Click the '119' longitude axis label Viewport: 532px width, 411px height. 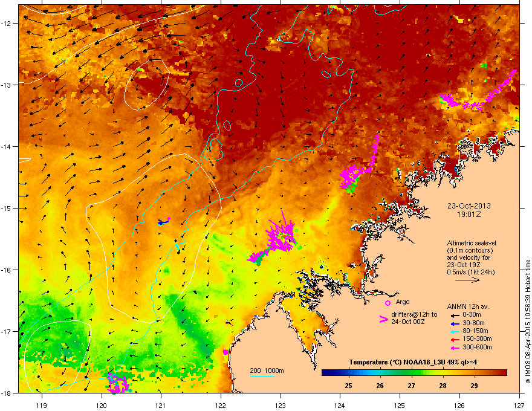(x=42, y=405)
